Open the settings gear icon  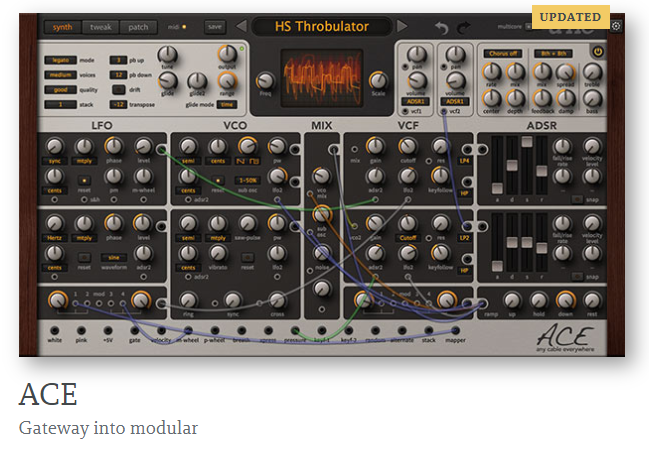(x=616, y=26)
